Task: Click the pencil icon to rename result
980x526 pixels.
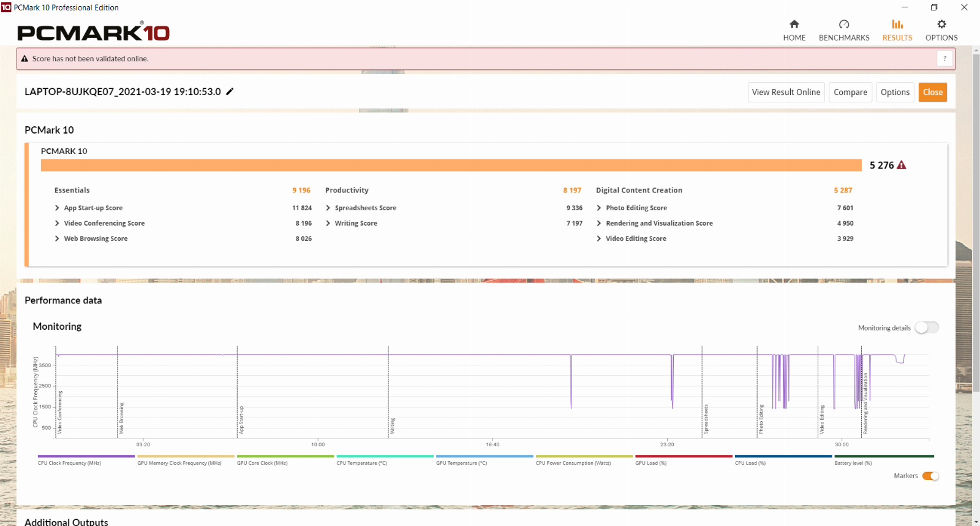Action: 230,91
